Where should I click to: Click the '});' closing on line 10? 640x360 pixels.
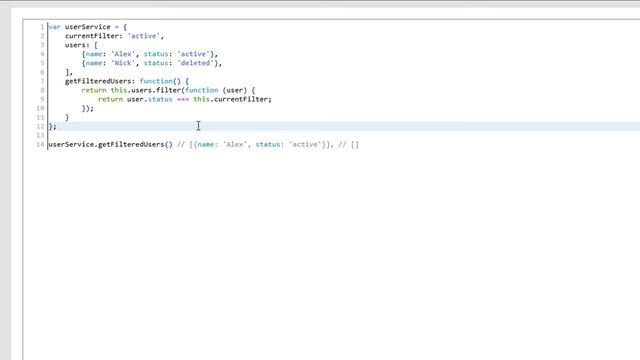click(87, 108)
